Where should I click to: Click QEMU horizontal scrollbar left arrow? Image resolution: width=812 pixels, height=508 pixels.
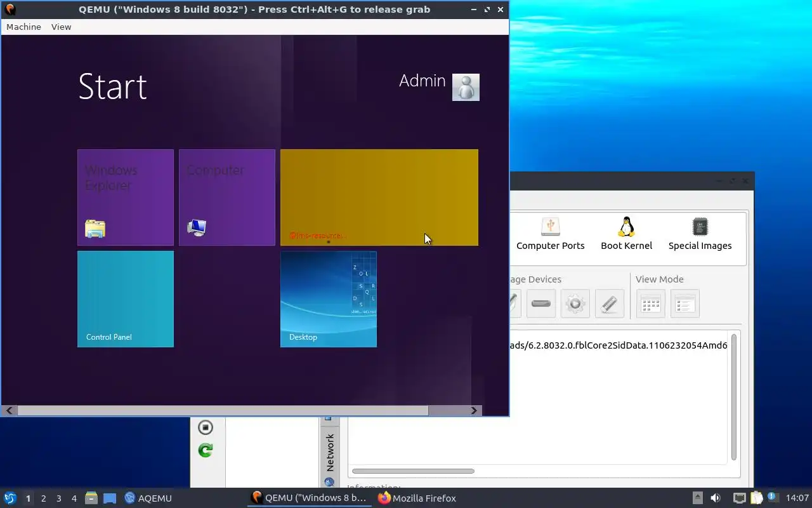(10, 411)
